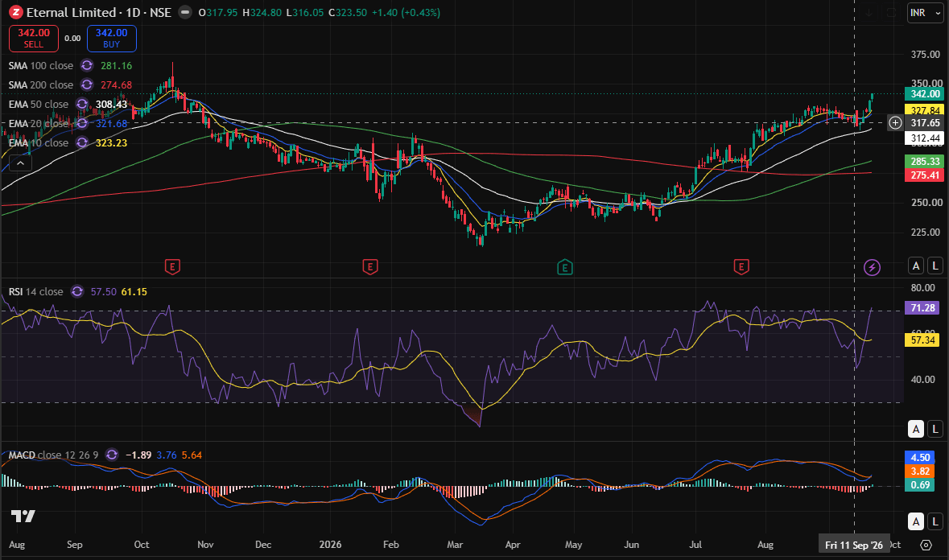This screenshot has width=949, height=560.
Task: Click the Eternal Limited Zomato logo icon
Action: coord(16,12)
